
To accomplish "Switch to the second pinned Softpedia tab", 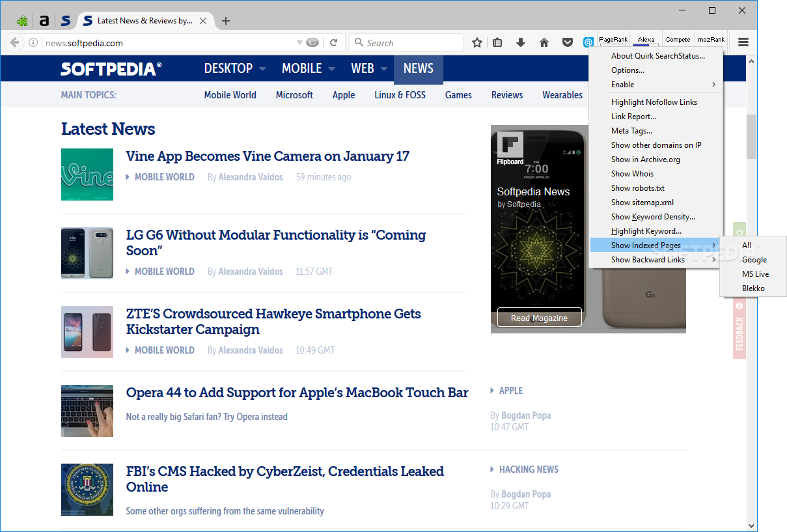I will coord(66,21).
